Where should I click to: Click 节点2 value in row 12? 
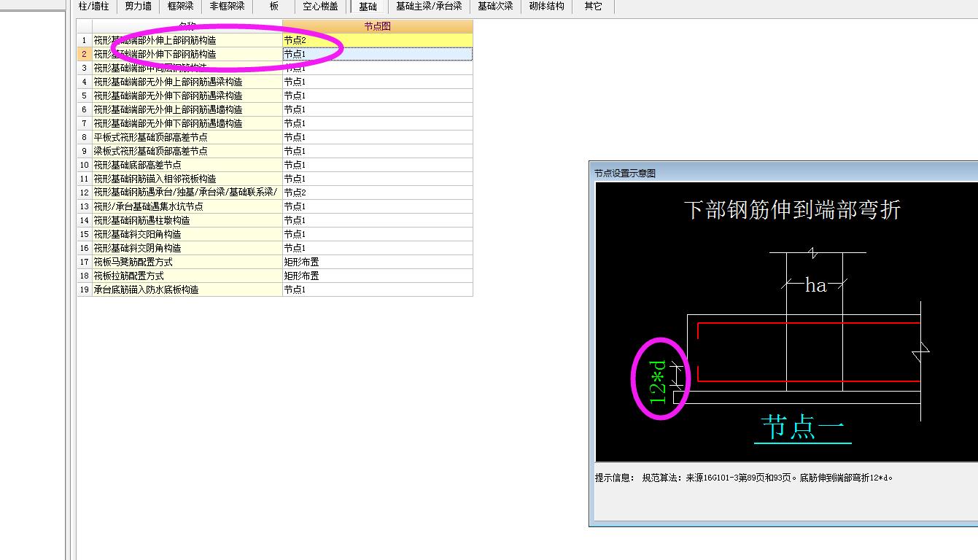tap(377, 192)
